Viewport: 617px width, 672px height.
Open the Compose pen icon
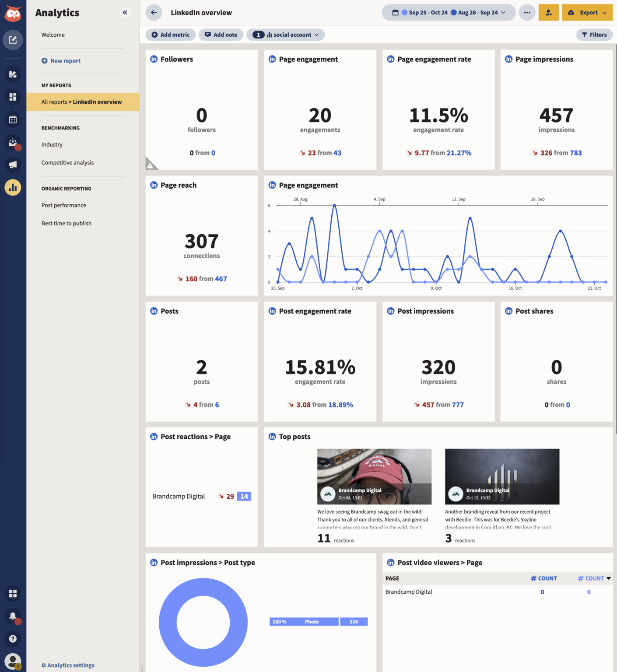(13, 40)
